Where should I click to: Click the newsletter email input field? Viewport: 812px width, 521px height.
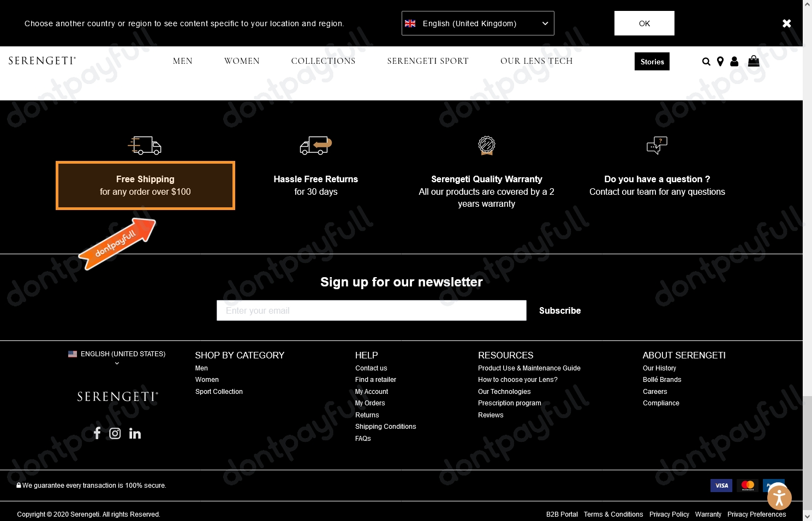(x=371, y=310)
